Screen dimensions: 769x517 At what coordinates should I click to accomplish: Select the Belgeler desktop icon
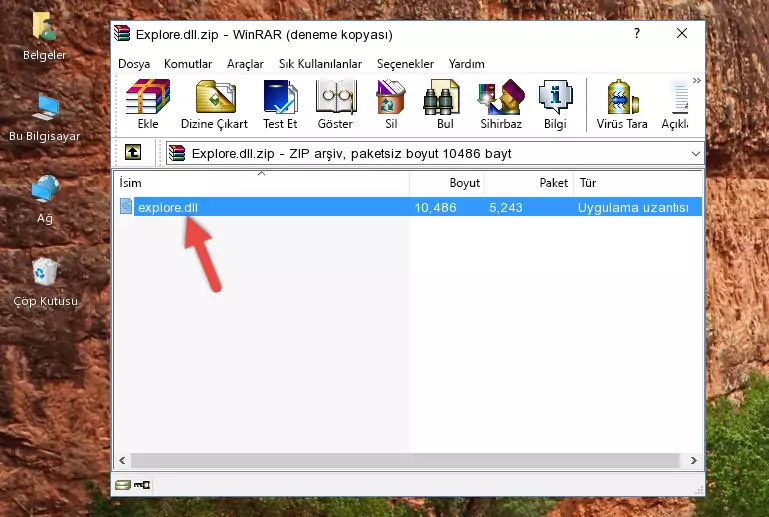pos(45,36)
